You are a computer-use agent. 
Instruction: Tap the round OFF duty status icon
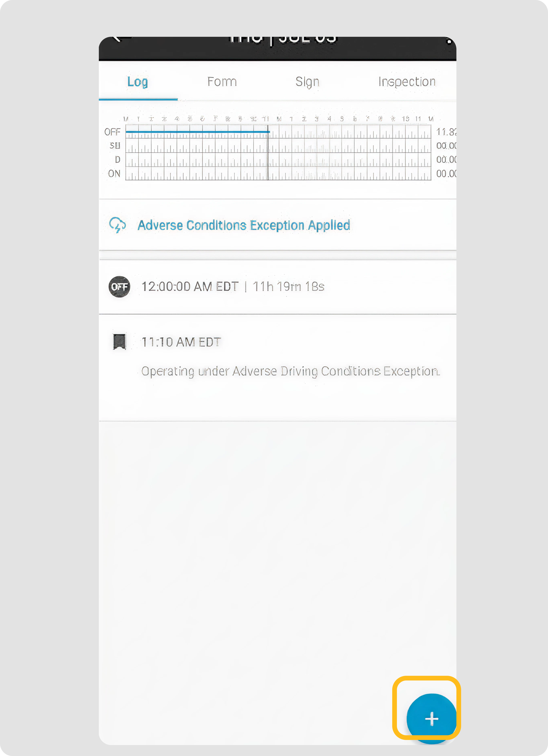(119, 287)
